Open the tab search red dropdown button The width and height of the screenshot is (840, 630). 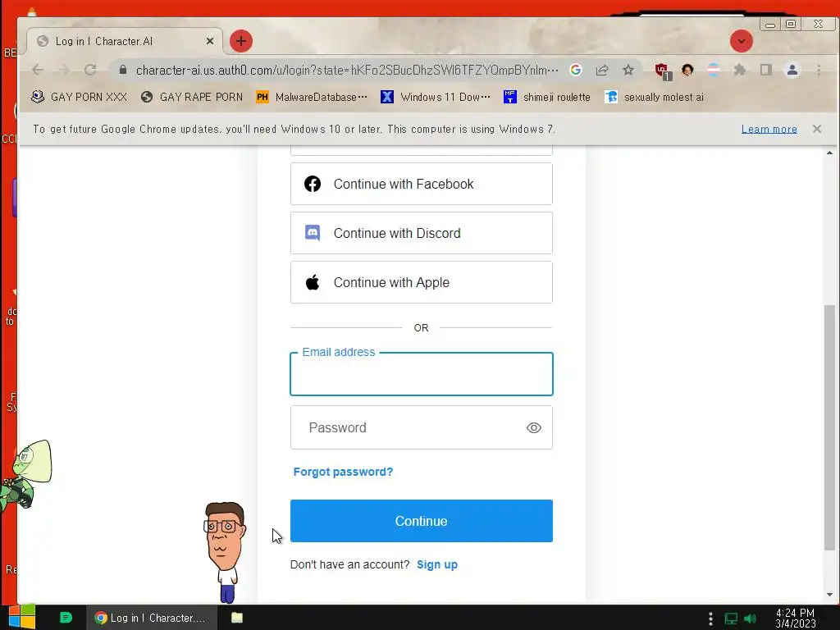(742, 41)
